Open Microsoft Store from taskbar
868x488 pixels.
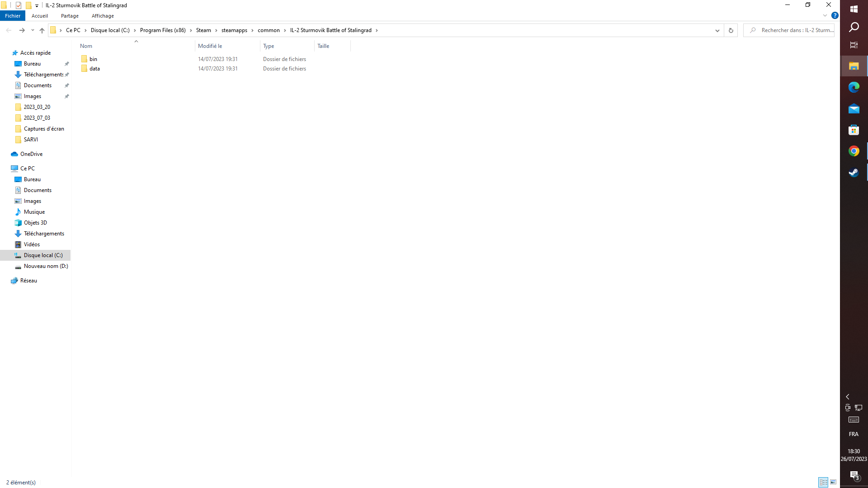click(x=854, y=130)
